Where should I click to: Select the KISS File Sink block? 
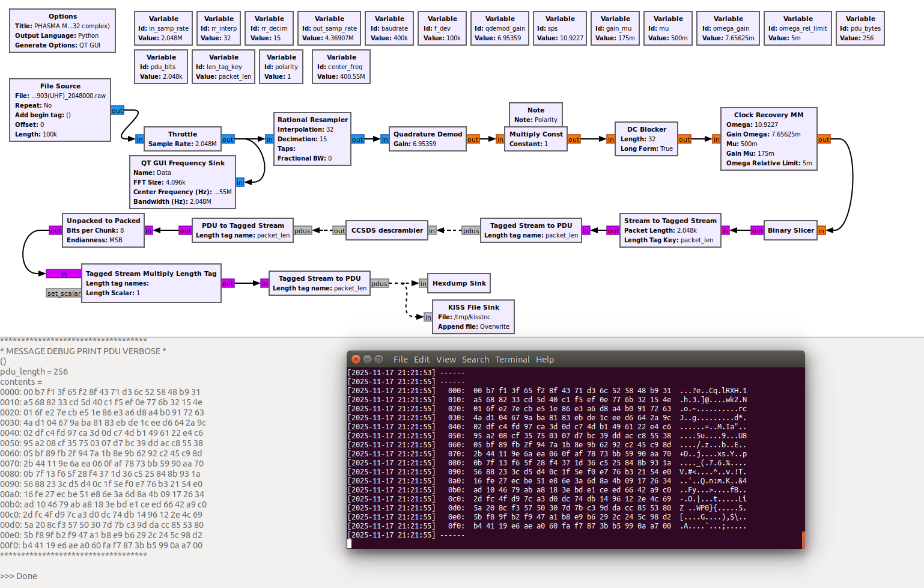[x=473, y=317]
